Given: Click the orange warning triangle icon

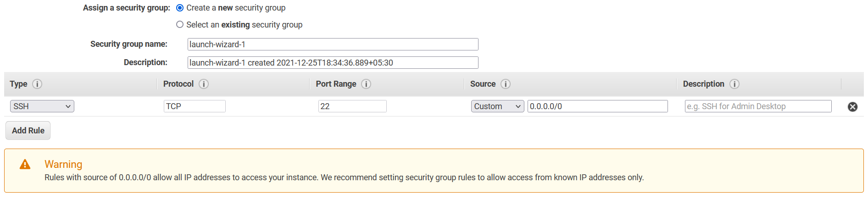Looking at the screenshot, I should 25,164.
